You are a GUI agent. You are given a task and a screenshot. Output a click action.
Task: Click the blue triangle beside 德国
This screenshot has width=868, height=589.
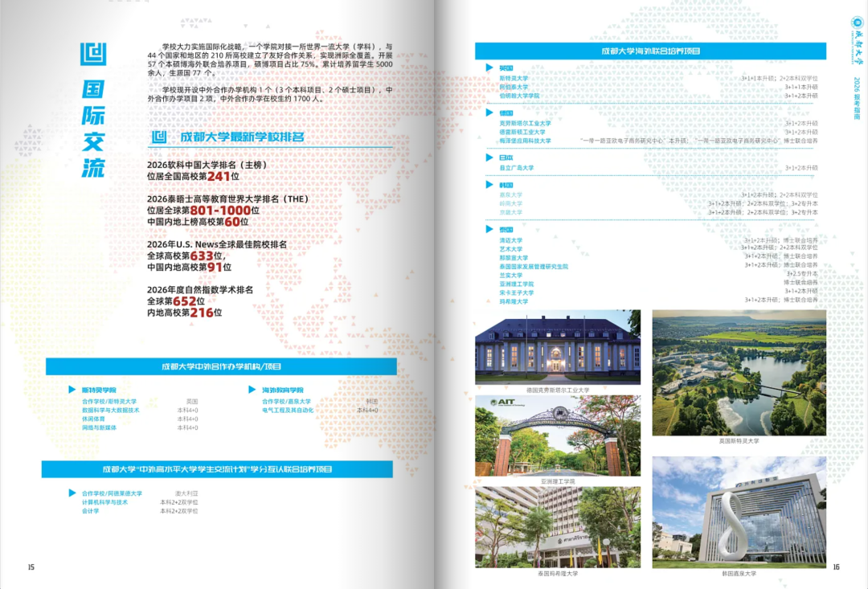489,112
